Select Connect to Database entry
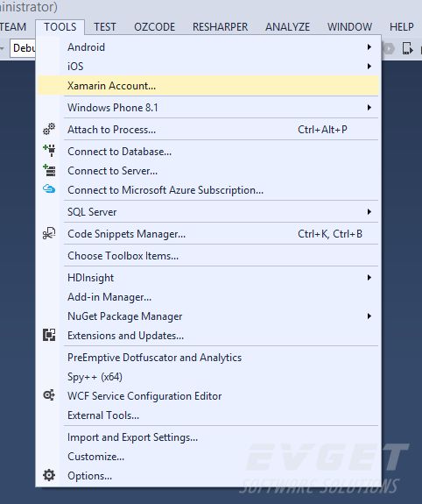The image size is (422, 504). (208, 152)
